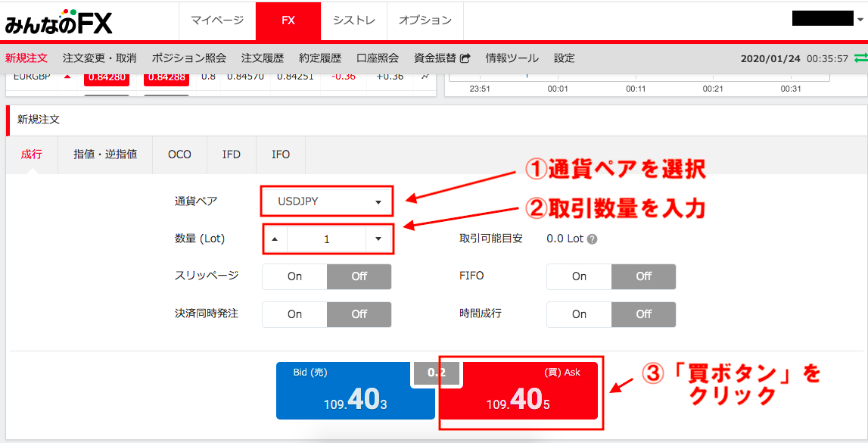Enable スリッページ by clicking On
The width and height of the screenshot is (868, 443).
[294, 276]
